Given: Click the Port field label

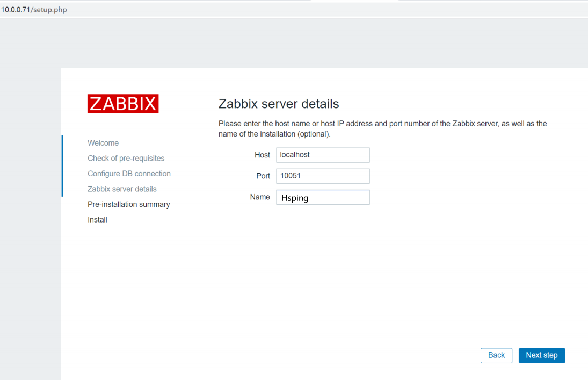Looking at the screenshot, I should coord(263,176).
